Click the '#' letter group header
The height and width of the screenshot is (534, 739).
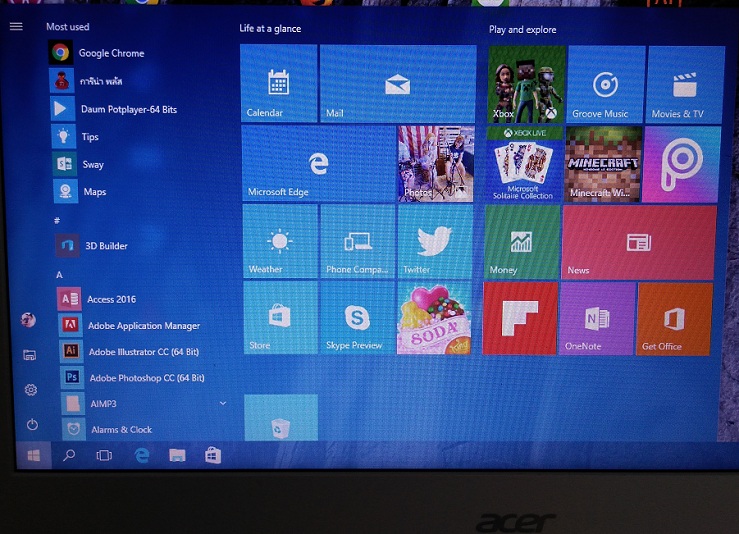(x=57, y=220)
